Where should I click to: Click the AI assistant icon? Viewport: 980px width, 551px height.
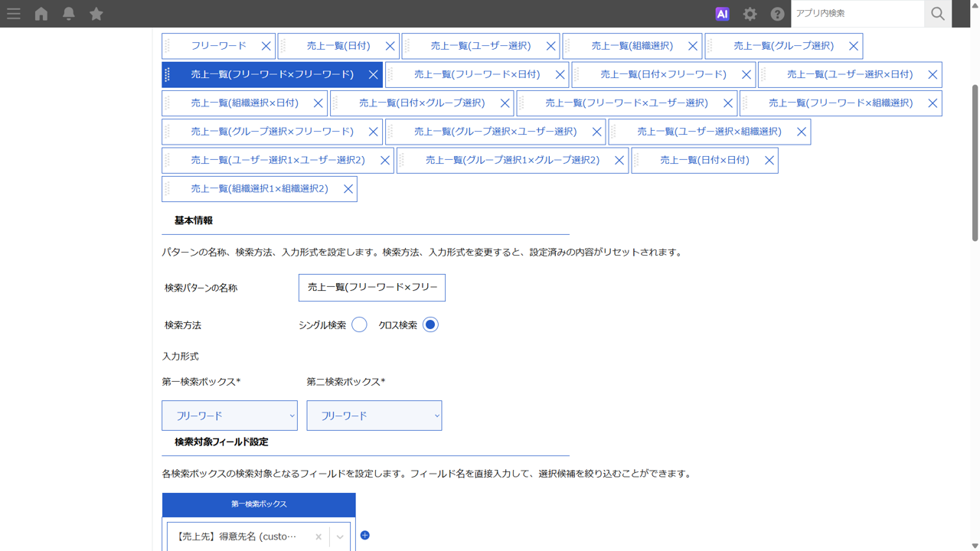[721, 14]
